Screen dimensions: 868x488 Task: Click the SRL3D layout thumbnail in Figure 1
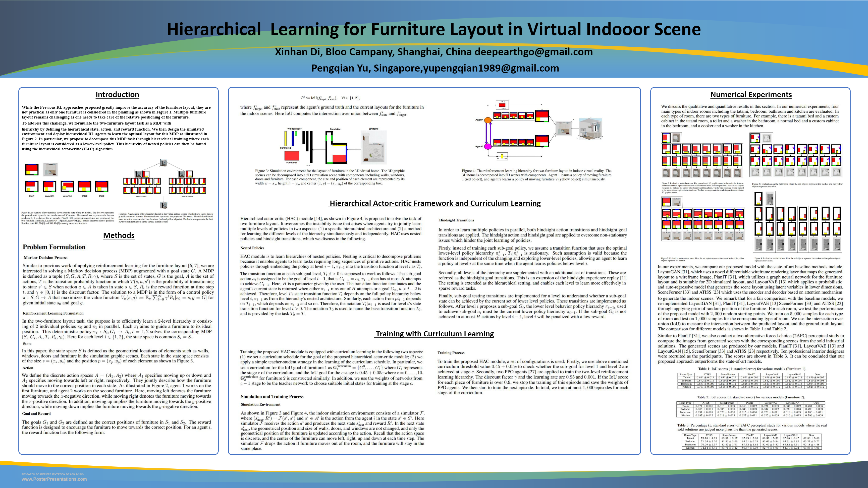pyautogui.click(x=101, y=186)
